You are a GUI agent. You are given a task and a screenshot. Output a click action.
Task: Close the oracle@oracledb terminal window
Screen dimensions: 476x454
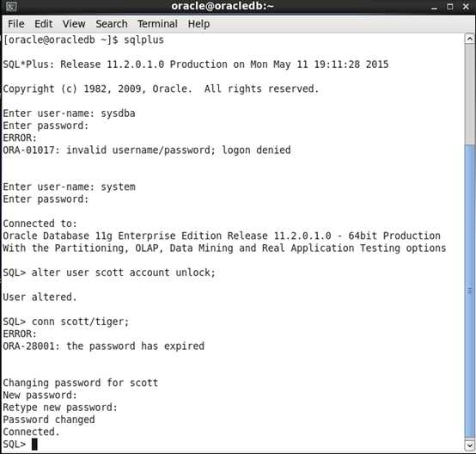click(x=466, y=7)
